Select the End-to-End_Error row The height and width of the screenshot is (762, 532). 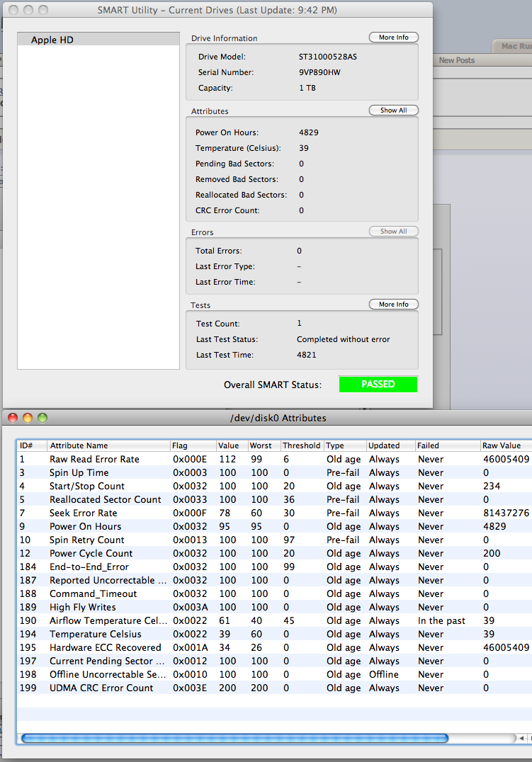tap(275, 567)
